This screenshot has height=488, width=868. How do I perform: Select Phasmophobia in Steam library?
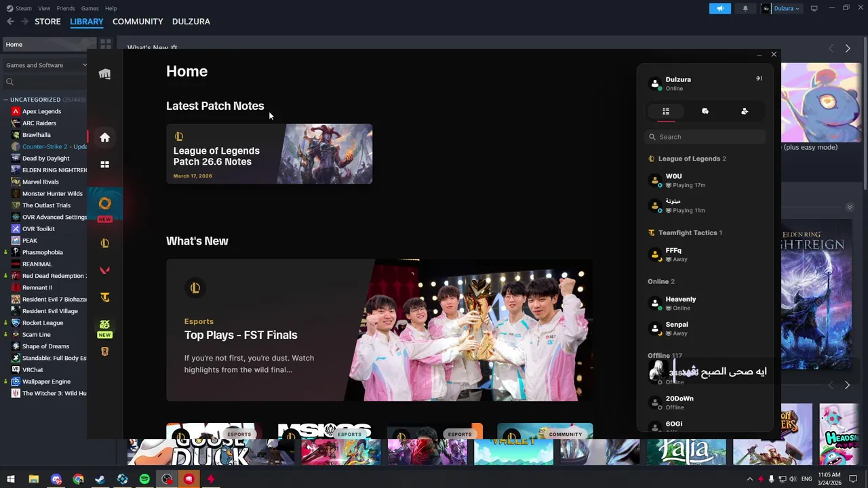coord(42,252)
